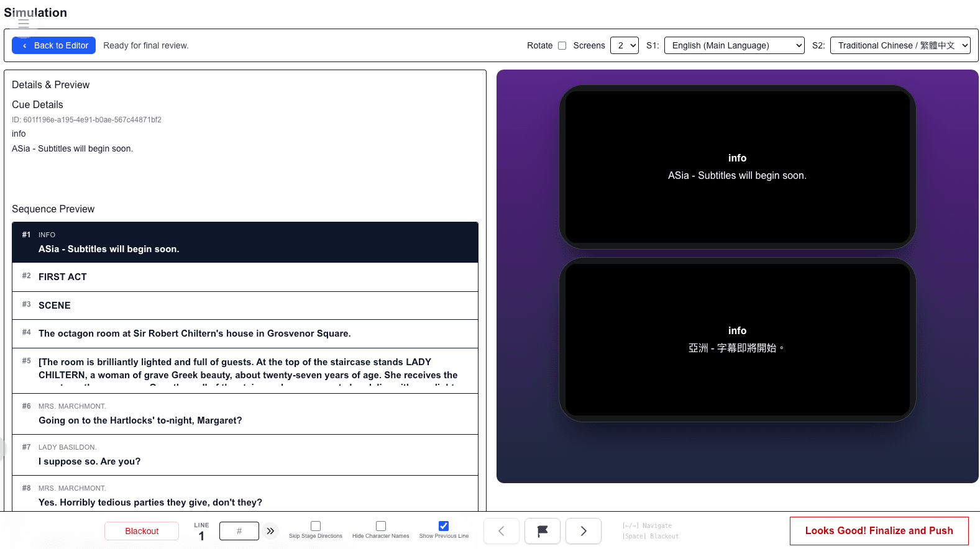
Task: Click the flag marker icon button
Action: click(x=543, y=531)
